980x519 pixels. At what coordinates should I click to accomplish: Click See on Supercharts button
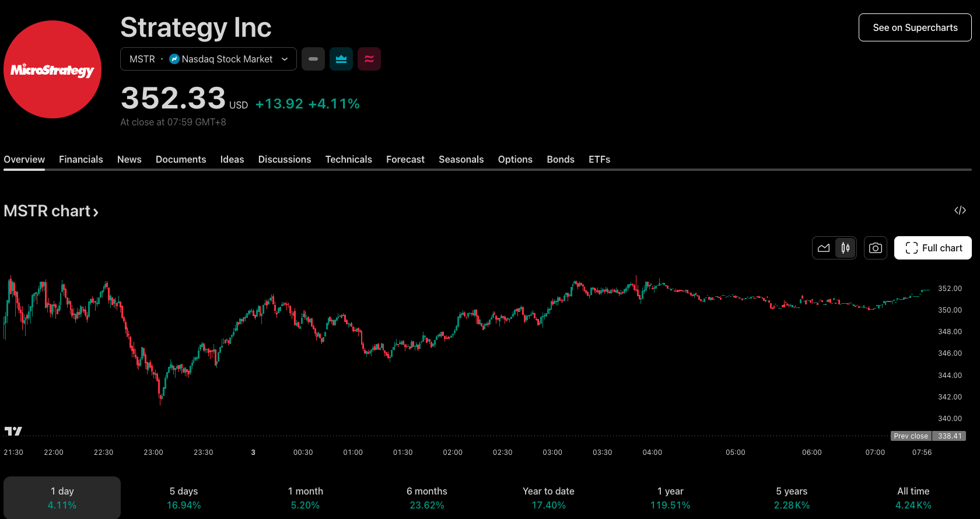[915, 27]
